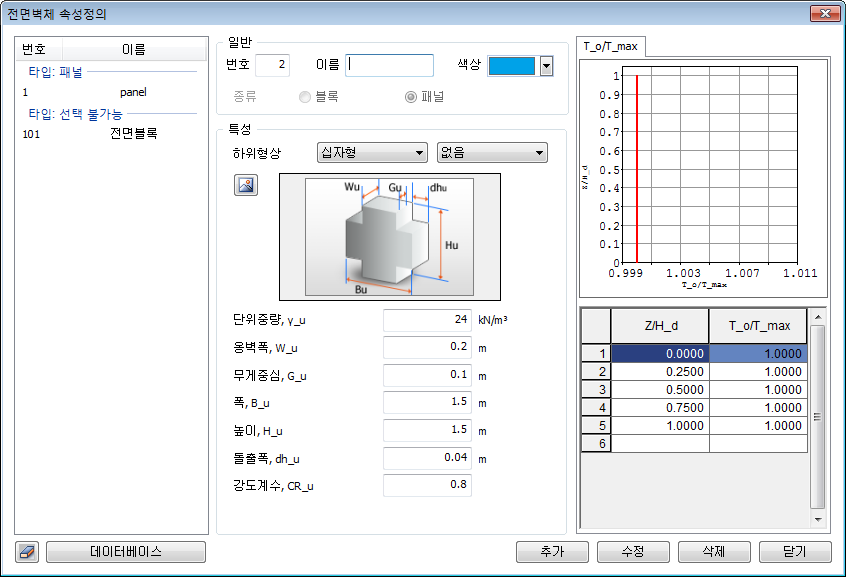Image resolution: width=846 pixels, height=577 pixels.
Task: Expand the color picker dropdown arrow
Action: (546, 66)
